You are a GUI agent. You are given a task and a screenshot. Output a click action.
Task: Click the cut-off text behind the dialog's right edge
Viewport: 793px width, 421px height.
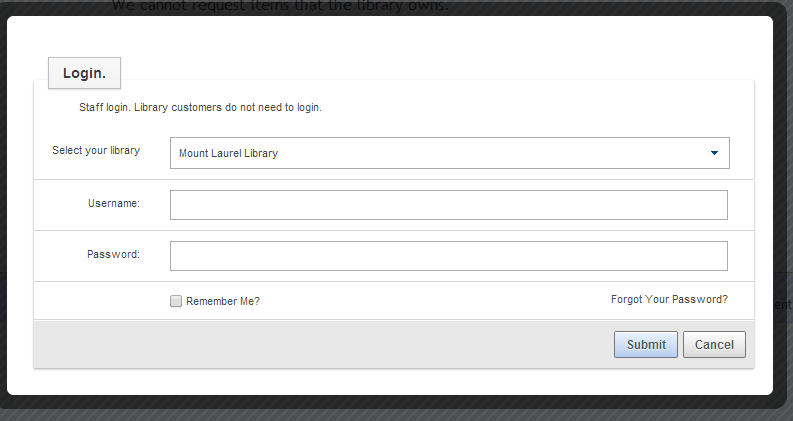point(782,304)
